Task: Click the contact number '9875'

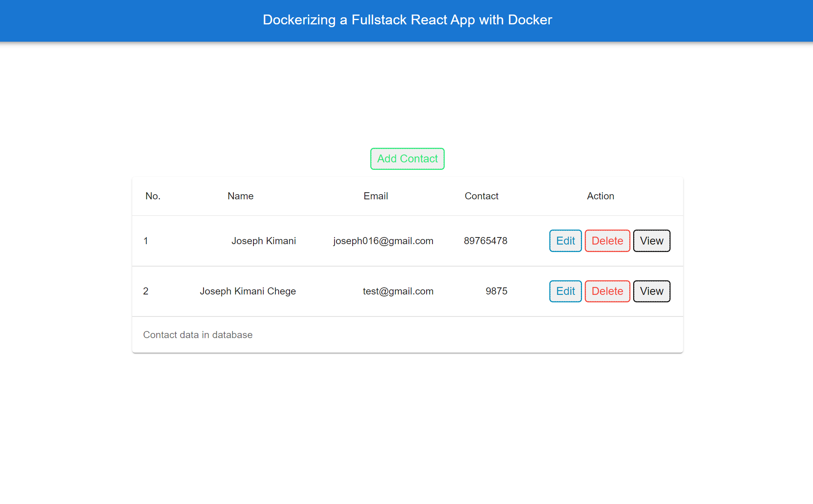Action: tap(497, 291)
